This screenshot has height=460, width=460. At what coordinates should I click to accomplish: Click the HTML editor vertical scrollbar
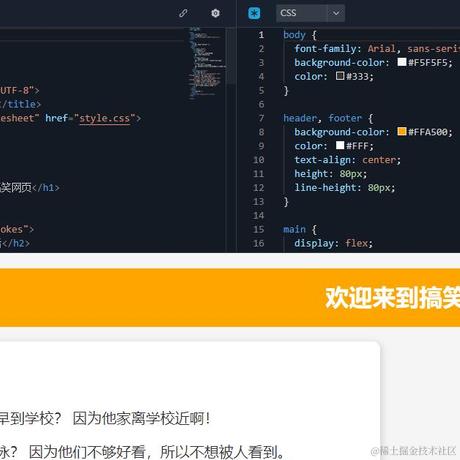coord(231,55)
